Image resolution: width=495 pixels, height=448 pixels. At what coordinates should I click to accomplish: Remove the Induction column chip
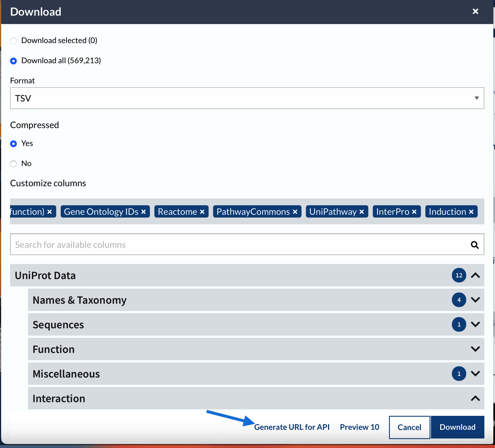click(x=471, y=212)
